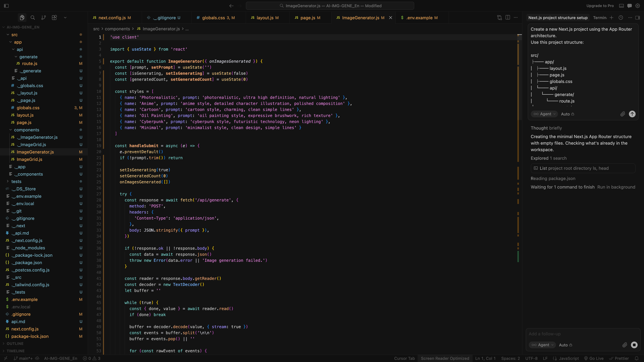
Task: Attach a file in the follow-up box
Action: 625,345
